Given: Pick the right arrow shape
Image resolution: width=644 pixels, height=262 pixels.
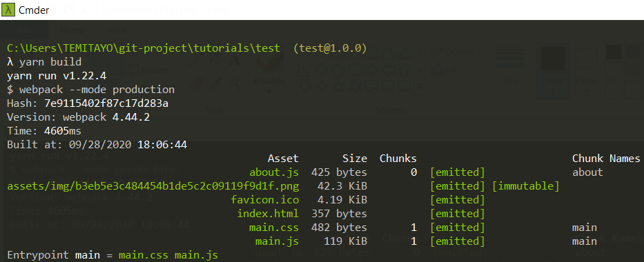Looking at the screenshot, I should click(x=371, y=70).
